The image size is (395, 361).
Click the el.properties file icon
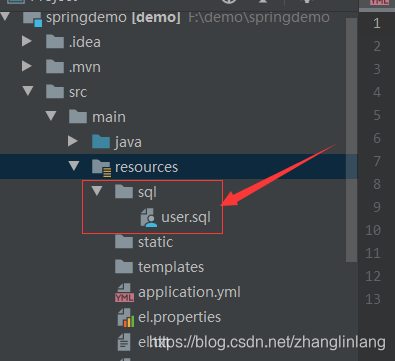click(x=126, y=317)
